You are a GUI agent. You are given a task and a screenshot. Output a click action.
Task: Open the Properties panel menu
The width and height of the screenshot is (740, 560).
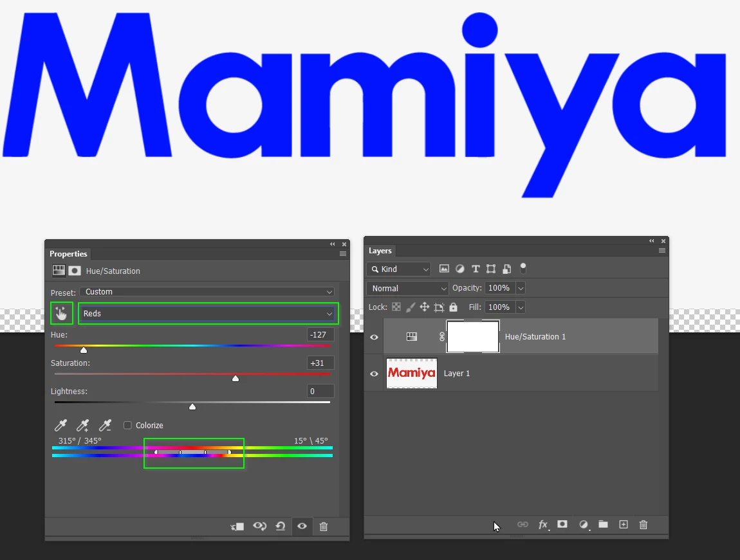pos(343,253)
